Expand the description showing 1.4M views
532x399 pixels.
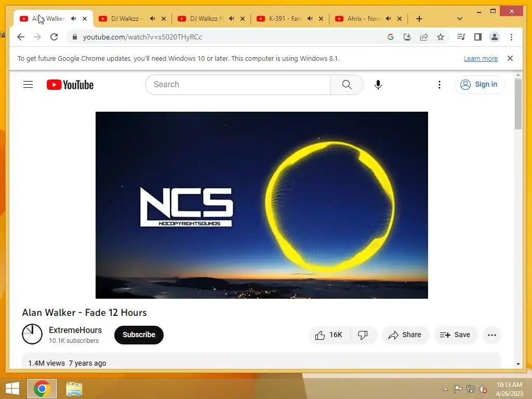(x=261, y=361)
